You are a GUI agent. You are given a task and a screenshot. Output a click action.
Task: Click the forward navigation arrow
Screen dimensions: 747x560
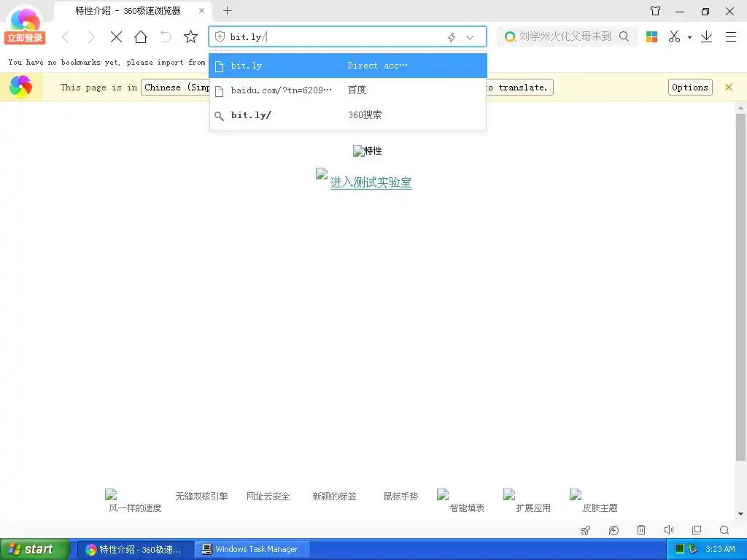coord(91,36)
